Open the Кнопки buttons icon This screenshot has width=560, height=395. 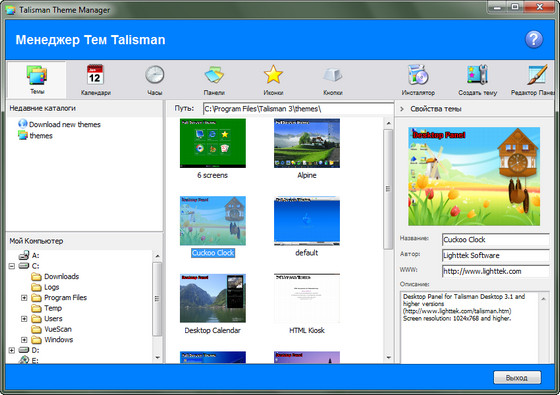click(332, 75)
